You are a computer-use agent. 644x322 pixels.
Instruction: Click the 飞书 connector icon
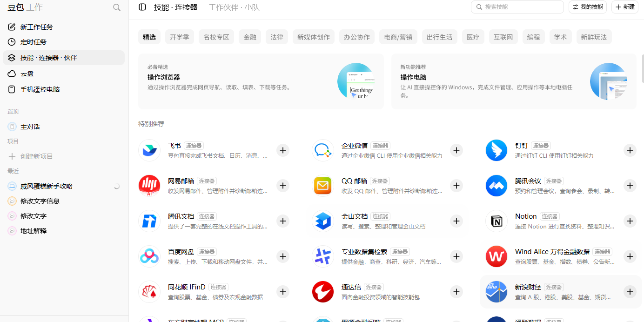(149, 150)
